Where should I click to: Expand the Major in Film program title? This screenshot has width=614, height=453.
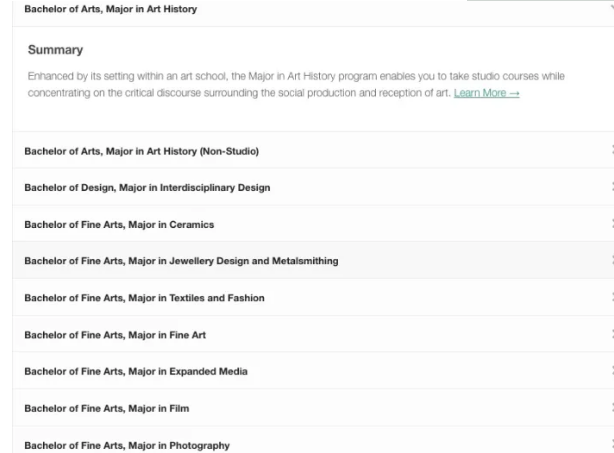(x=107, y=408)
